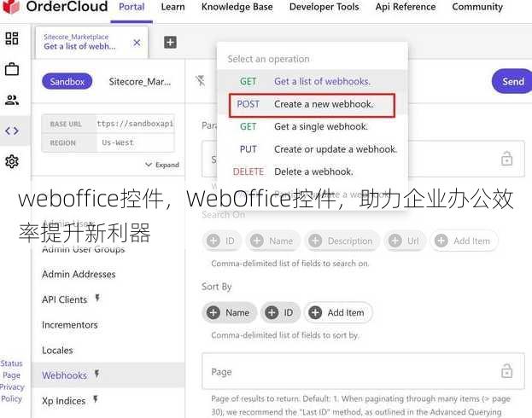
Task: Click the Page input field
Action: click(x=363, y=372)
